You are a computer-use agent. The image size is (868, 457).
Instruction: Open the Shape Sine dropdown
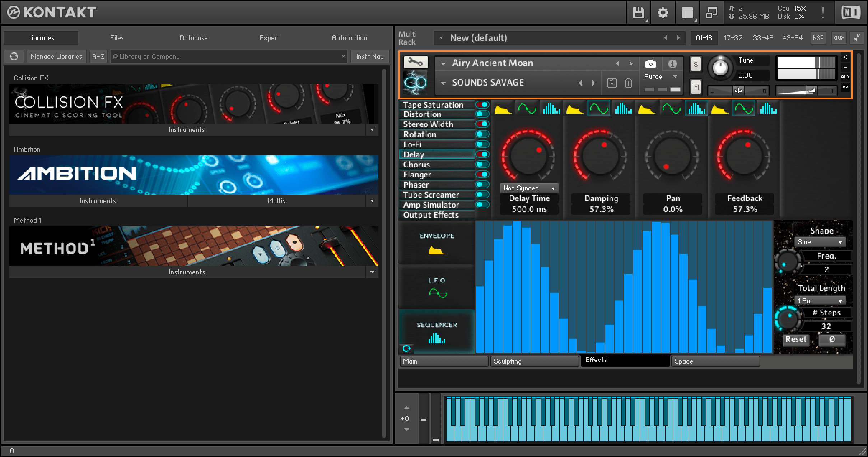pyautogui.click(x=820, y=242)
